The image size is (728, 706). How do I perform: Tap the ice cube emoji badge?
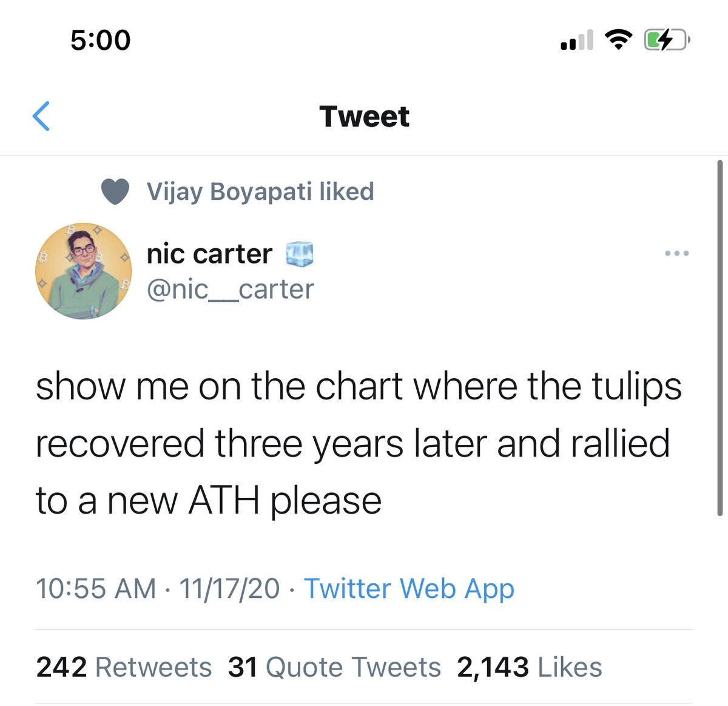click(x=300, y=254)
